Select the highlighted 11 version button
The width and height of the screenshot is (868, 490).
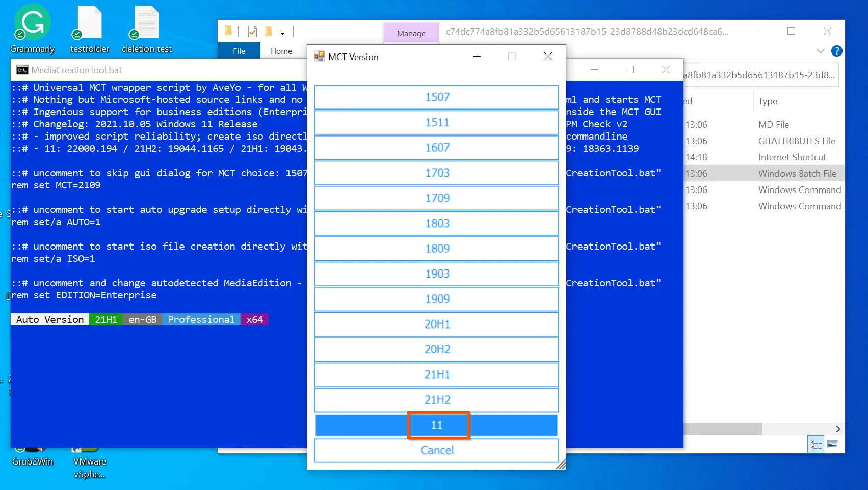[436, 425]
